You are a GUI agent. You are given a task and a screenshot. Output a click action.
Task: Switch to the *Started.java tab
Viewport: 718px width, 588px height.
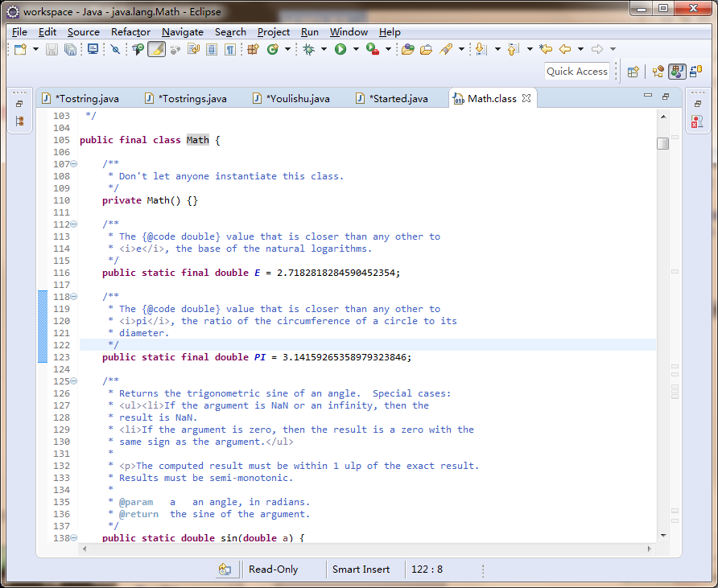click(x=393, y=98)
